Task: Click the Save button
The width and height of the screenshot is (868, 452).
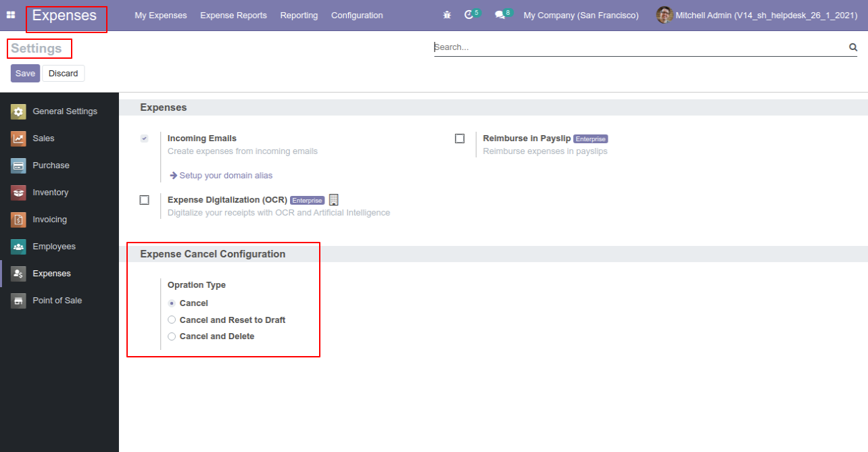Action: click(25, 74)
